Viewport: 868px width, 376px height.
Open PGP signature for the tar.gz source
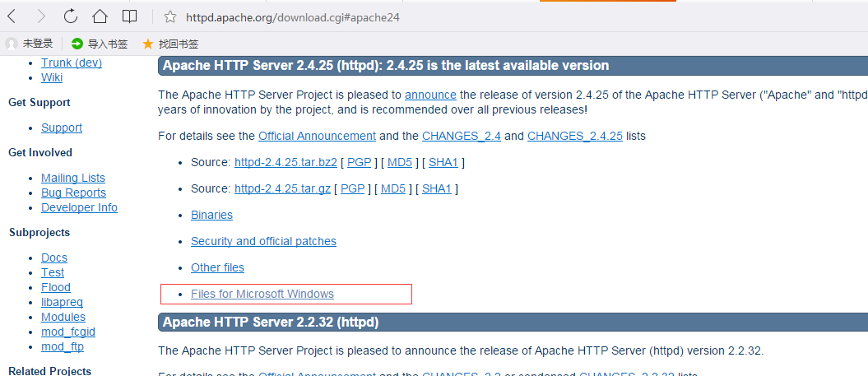[x=353, y=189]
